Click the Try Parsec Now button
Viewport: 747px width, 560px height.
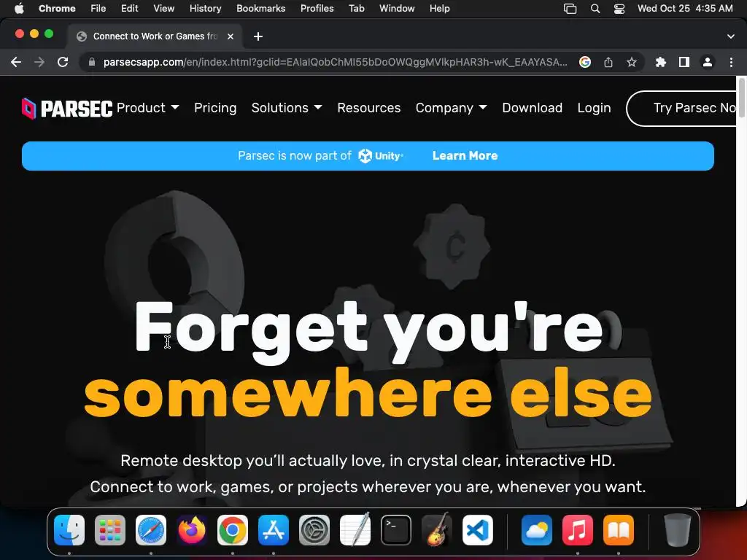pyautogui.click(x=681, y=108)
